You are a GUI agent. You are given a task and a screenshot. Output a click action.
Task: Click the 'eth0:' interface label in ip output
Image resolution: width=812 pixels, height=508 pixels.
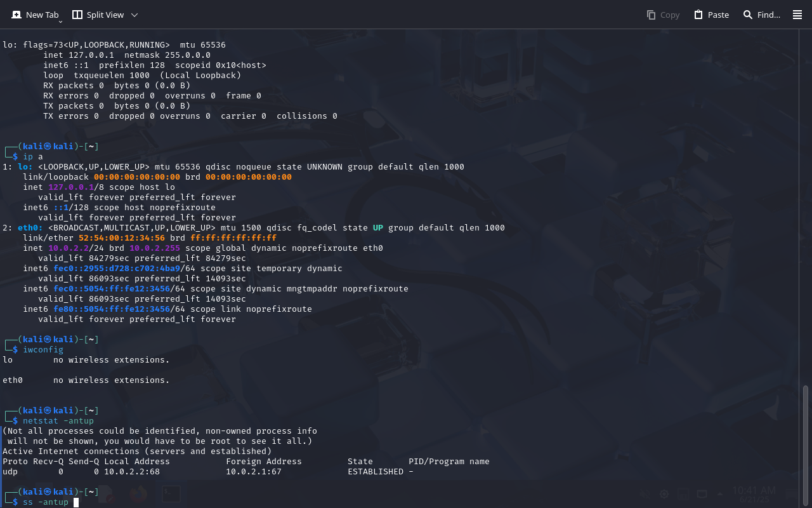tap(30, 228)
